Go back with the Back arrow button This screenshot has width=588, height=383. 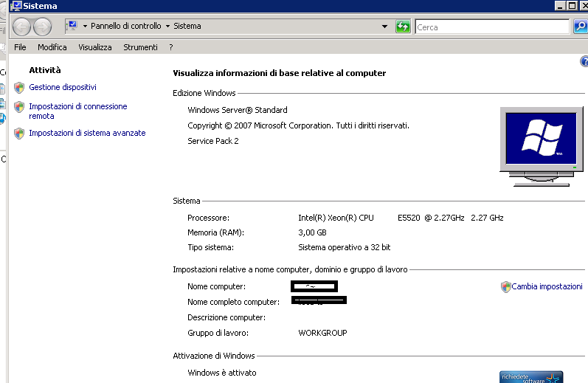click(21, 27)
